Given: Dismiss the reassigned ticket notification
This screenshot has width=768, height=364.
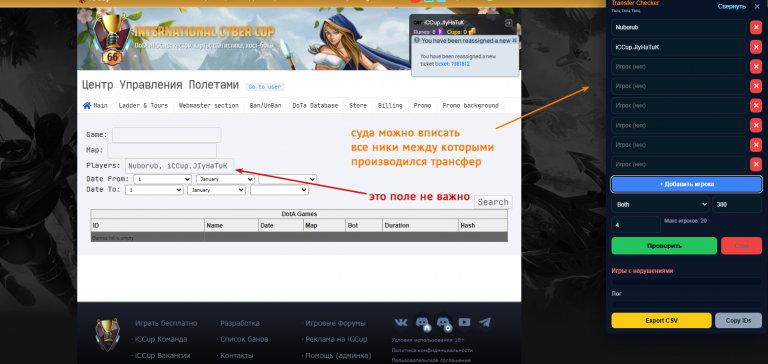Looking at the screenshot, I should (x=514, y=40).
